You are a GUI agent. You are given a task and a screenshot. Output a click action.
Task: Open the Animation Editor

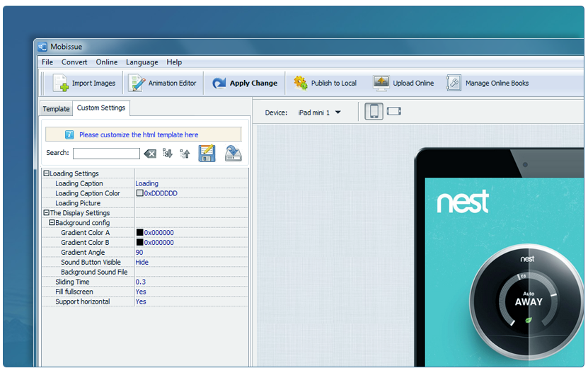162,83
